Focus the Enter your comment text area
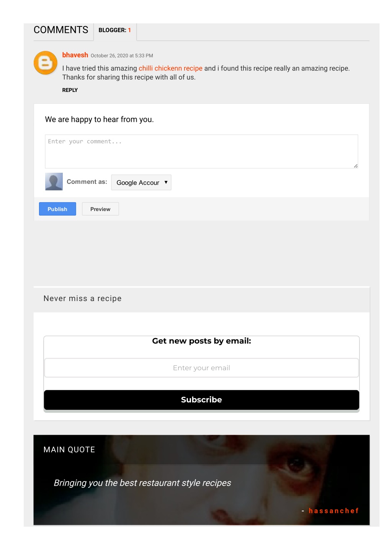392x555 pixels. click(x=201, y=151)
